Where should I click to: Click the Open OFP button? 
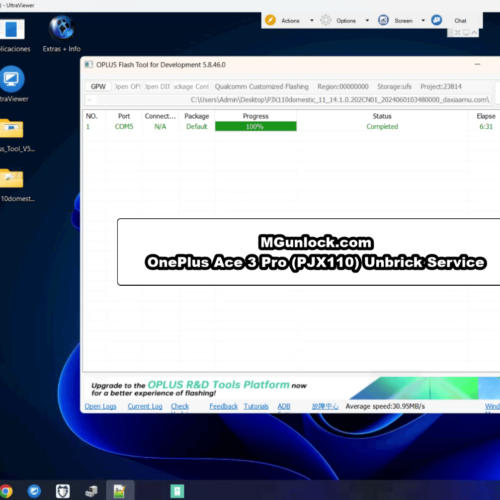coord(128,87)
